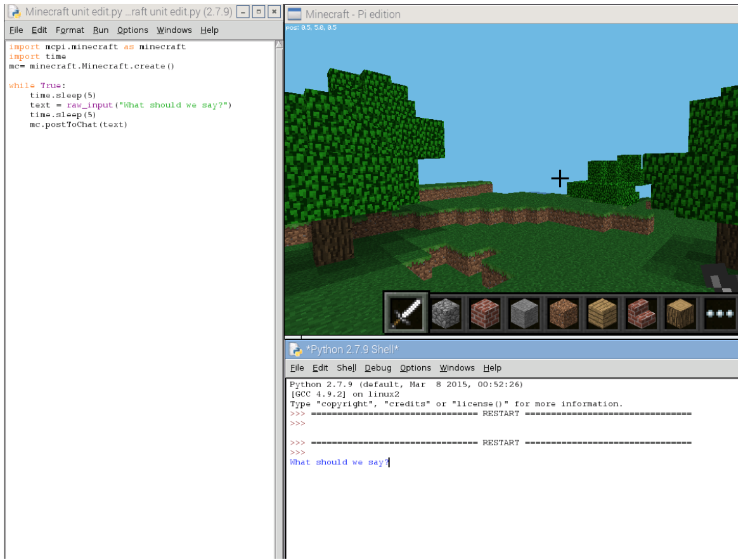Maximize the Minecraft unit edit.py window

coord(258,12)
